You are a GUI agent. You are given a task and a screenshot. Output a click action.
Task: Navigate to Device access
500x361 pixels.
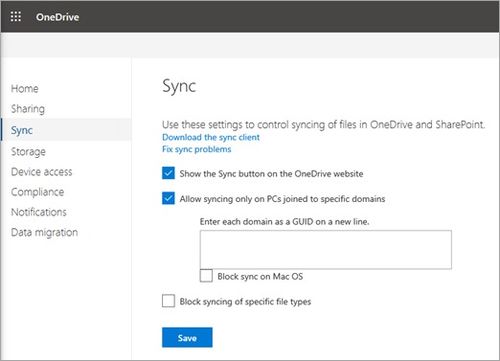pyautogui.click(x=42, y=172)
